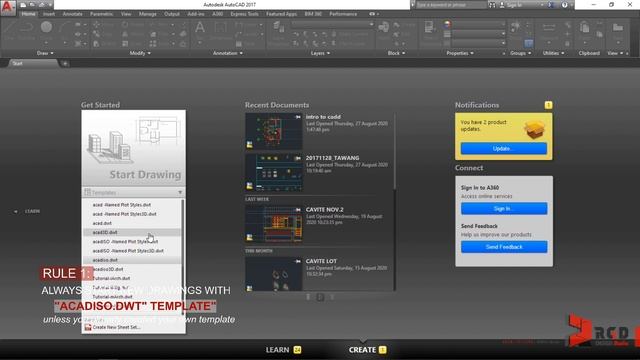Open the object color dropdown in Properties
The image size is (640, 360).
477,25
